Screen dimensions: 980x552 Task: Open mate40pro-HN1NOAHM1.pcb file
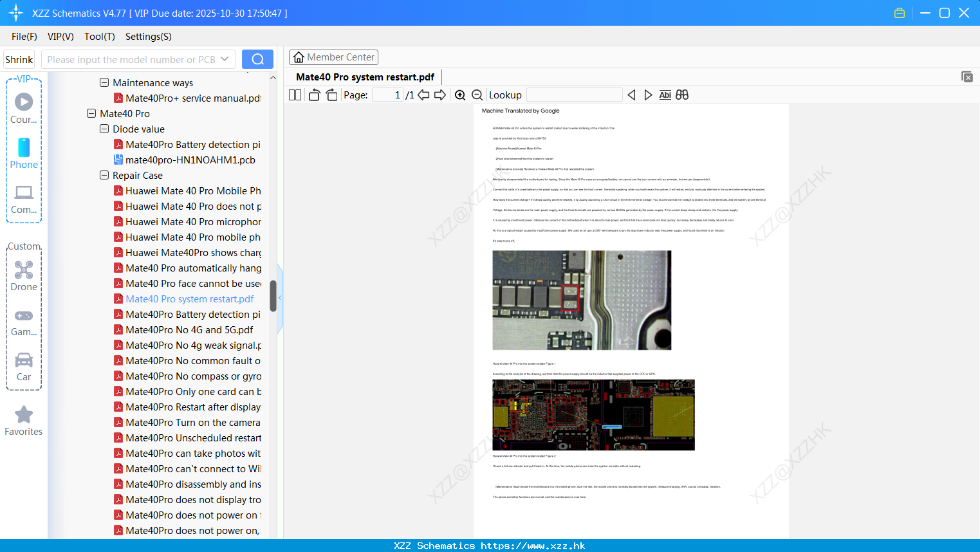pyautogui.click(x=185, y=160)
